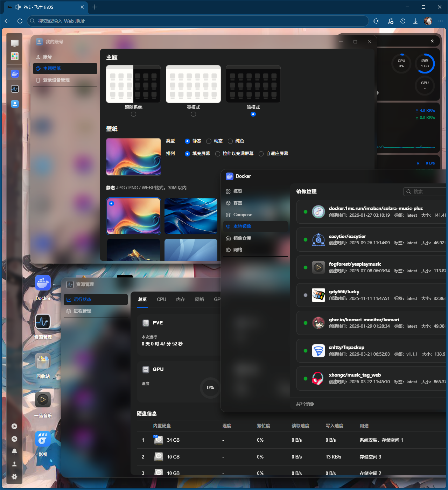Go to Compose in the Docker sidebar
The image size is (448, 490).
coord(243,215)
